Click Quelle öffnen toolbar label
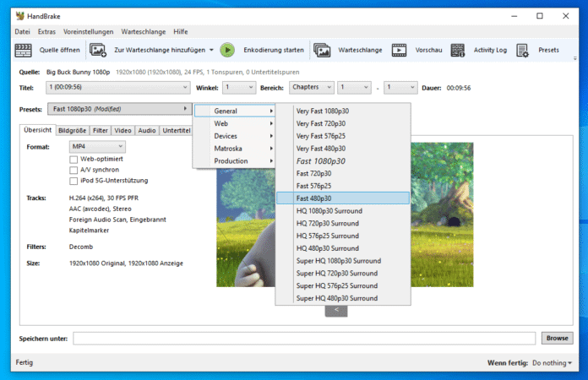588x380 pixels. click(60, 50)
